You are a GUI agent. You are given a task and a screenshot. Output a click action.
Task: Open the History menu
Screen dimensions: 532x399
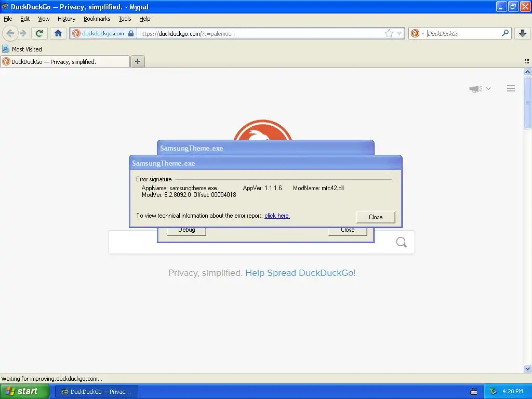[66, 19]
